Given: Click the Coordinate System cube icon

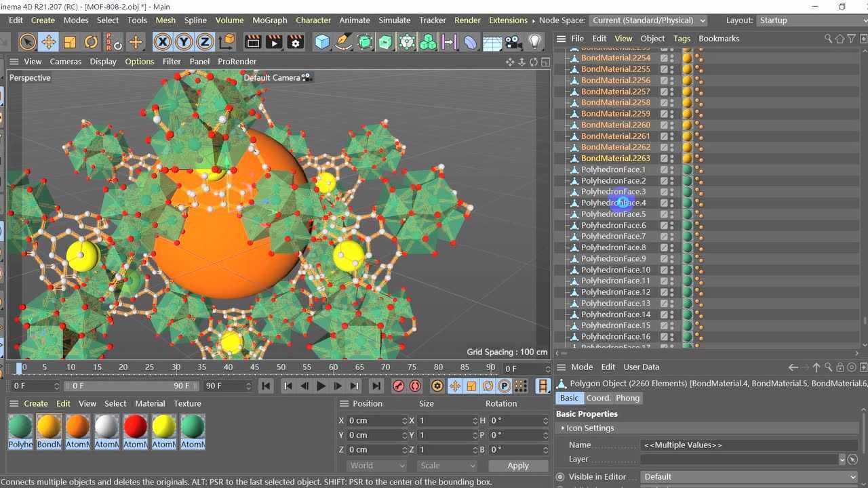Looking at the screenshot, I should [227, 42].
